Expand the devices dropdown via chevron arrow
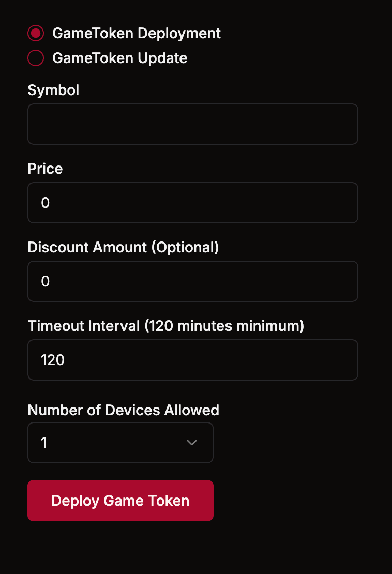 192,443
